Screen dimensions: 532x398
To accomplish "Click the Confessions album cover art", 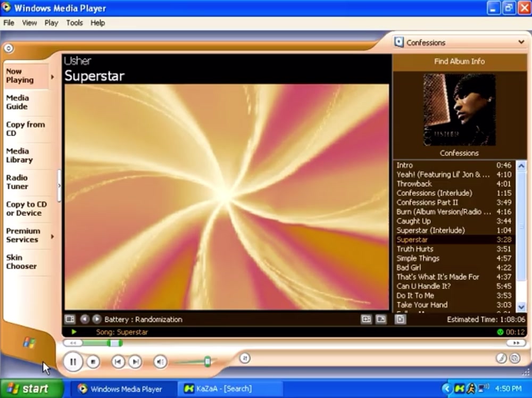I will click(460, 110).
